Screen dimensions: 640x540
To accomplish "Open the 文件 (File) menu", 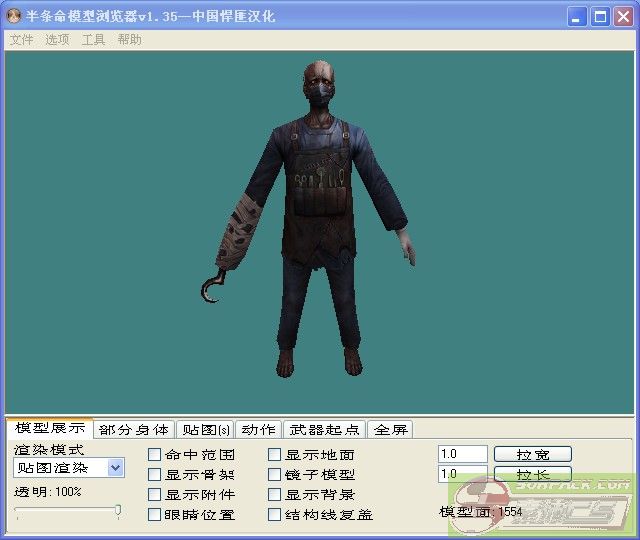I will pyautogui.click(x=21, y=40).
